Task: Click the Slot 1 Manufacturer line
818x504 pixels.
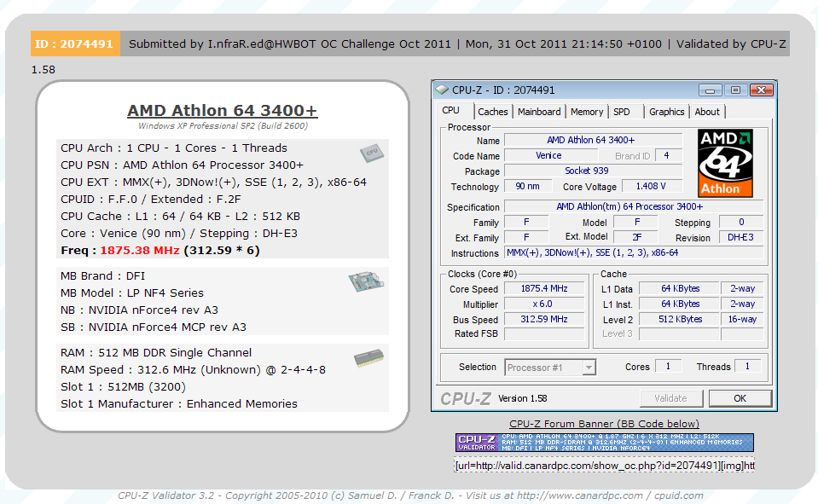Action: point(179,404)
